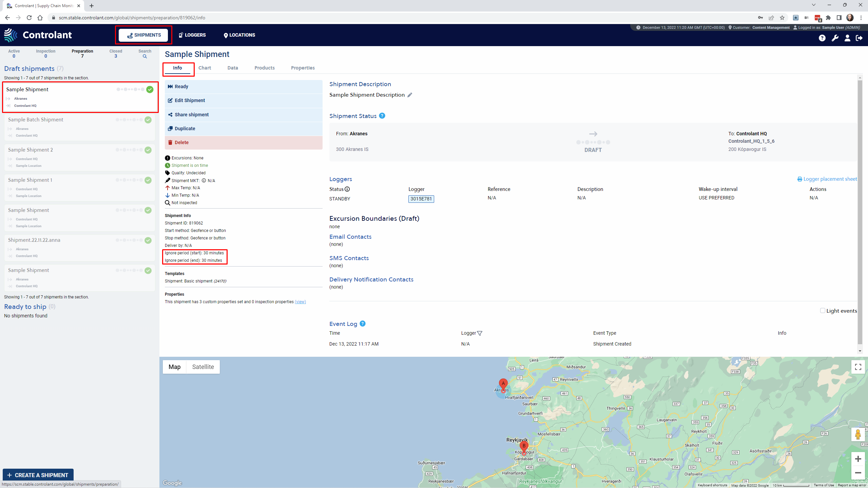Open the LOCATIONS navigation tab
868x488 pixels.
tap(239, 35)
